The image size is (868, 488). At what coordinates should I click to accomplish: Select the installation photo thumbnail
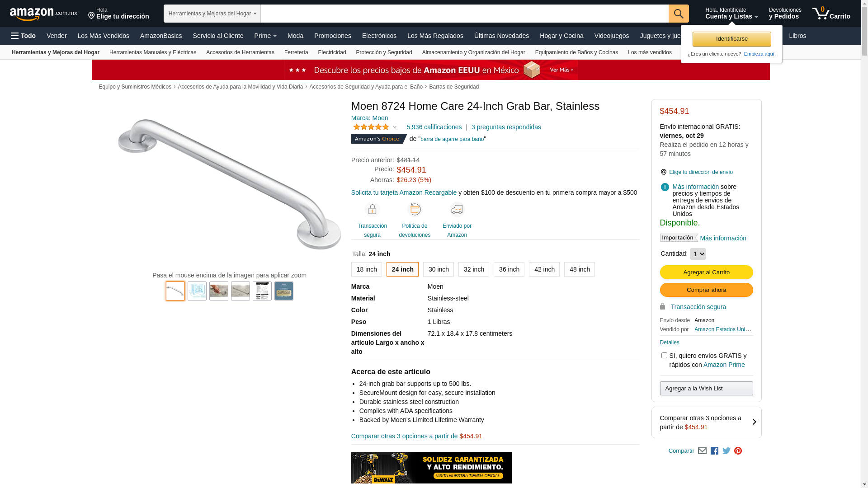pos(219,291)
